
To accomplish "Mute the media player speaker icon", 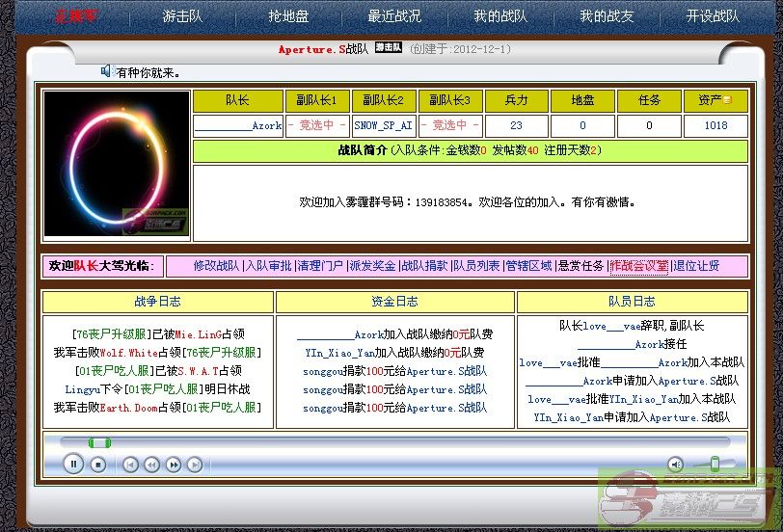I will tap(675, 465).
